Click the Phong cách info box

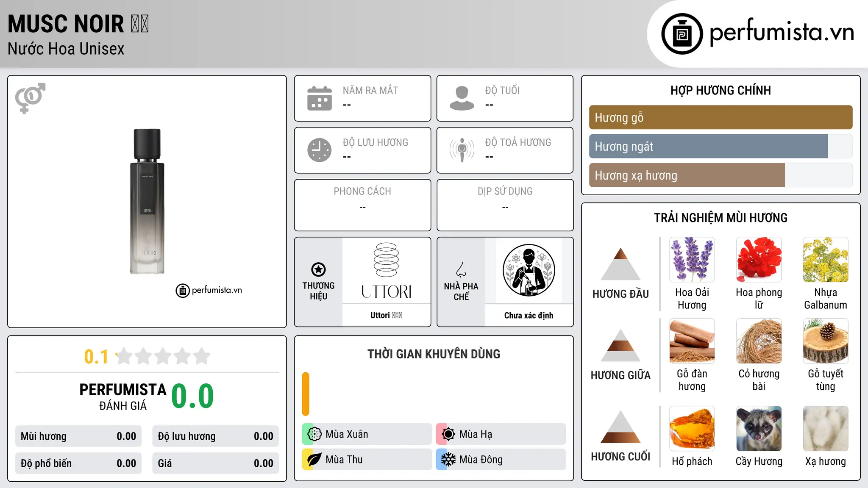click(x=362, y=205)
